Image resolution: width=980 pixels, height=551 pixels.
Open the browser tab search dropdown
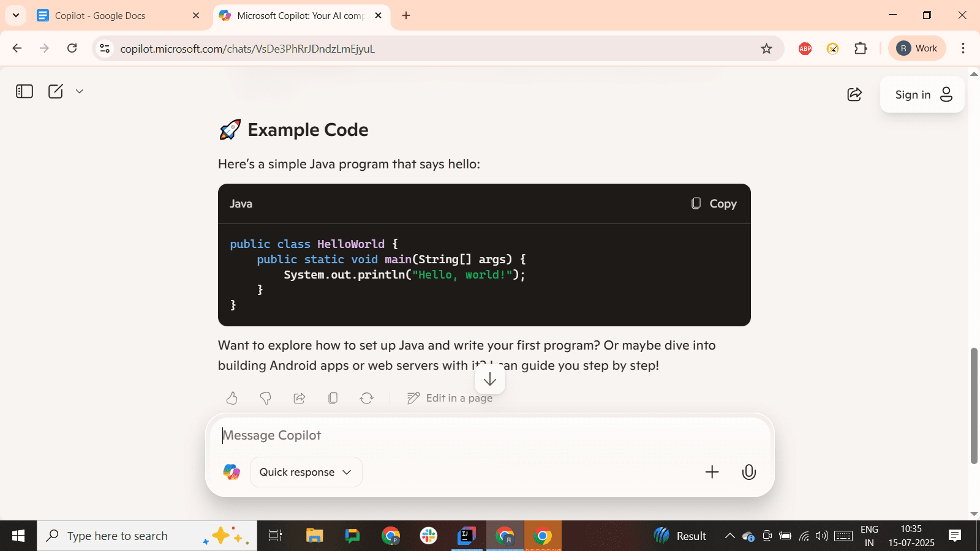(x=15, y=15)
